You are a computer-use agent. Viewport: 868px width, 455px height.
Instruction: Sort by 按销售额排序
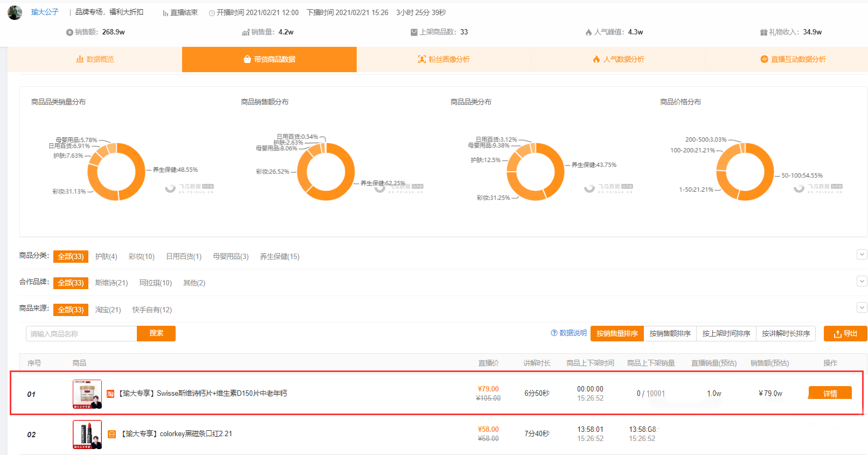point(670,333)
